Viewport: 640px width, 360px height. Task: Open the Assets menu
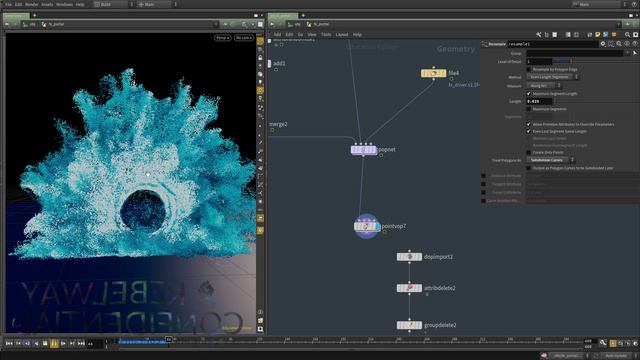coord(47,4)
